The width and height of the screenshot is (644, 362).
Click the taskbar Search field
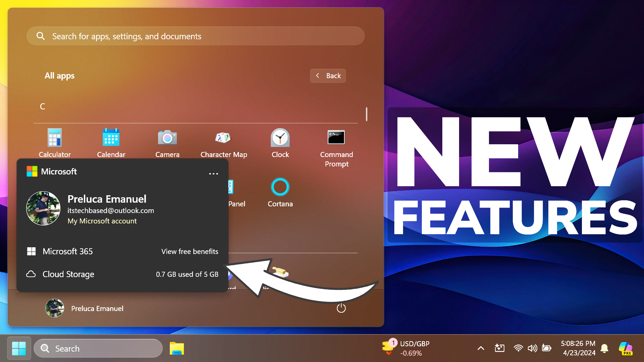[98, 348]
